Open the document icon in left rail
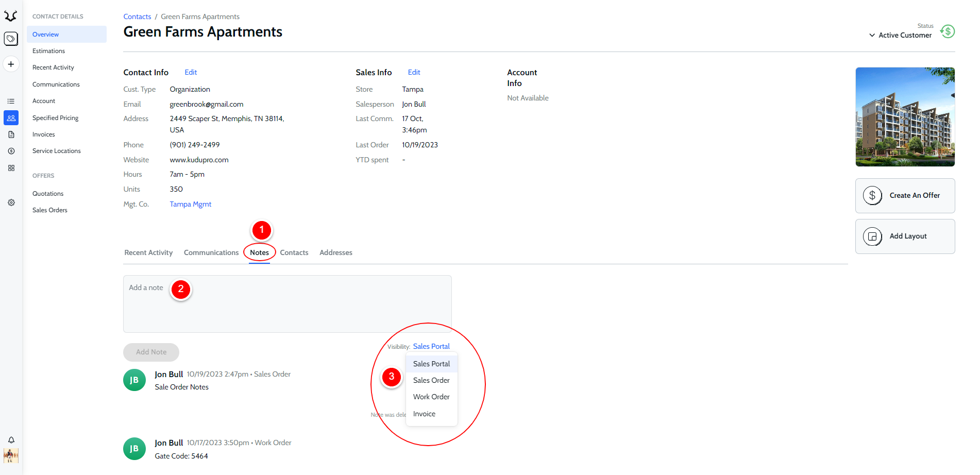The height and width of the screenshot is (475, 980). (x=11, y=134)
